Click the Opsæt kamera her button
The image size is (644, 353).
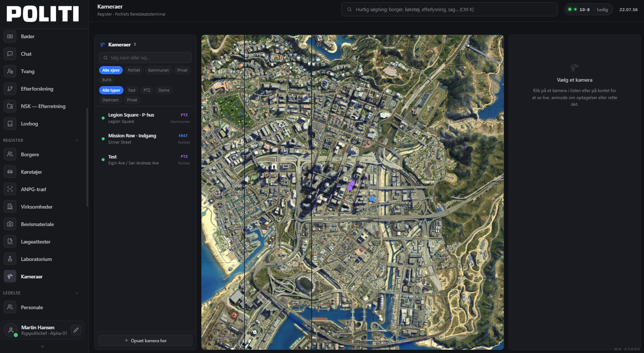coord(145,340)
